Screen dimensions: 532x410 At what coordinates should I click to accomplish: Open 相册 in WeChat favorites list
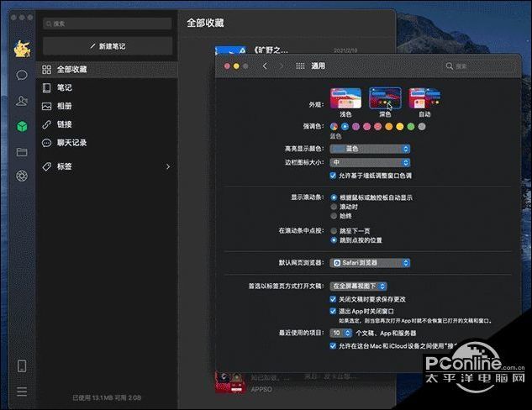107,106
